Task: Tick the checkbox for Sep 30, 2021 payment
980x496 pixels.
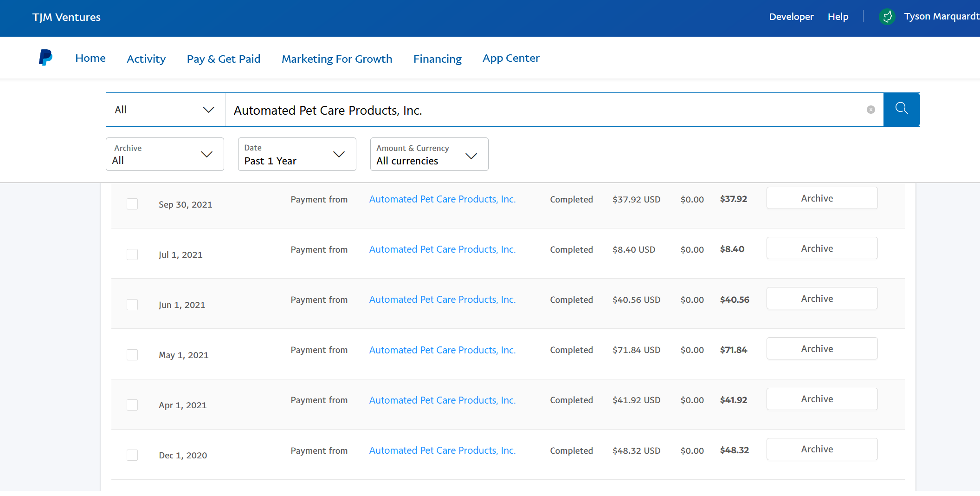Action: coord(132,204)
